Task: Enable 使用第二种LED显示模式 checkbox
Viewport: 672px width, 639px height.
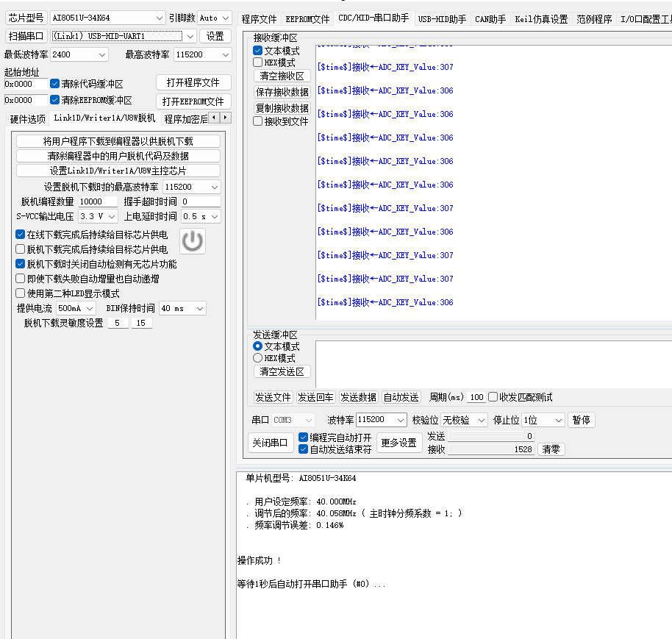Action: [20, 293]
